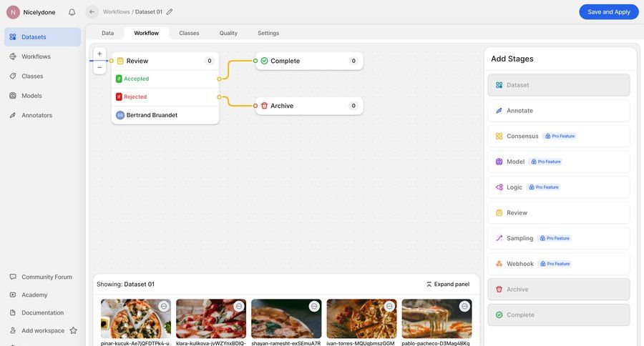The image size is (644, 346).
Task: Select the third pizza image thumbnail
Action: coord(286,319)
